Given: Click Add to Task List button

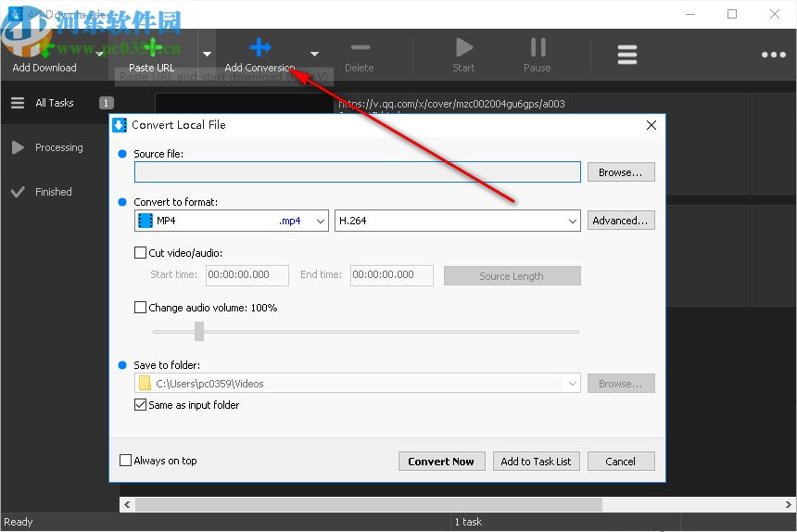Looking at the screenshot, I should pyautogui.click(x=537, y=462).
